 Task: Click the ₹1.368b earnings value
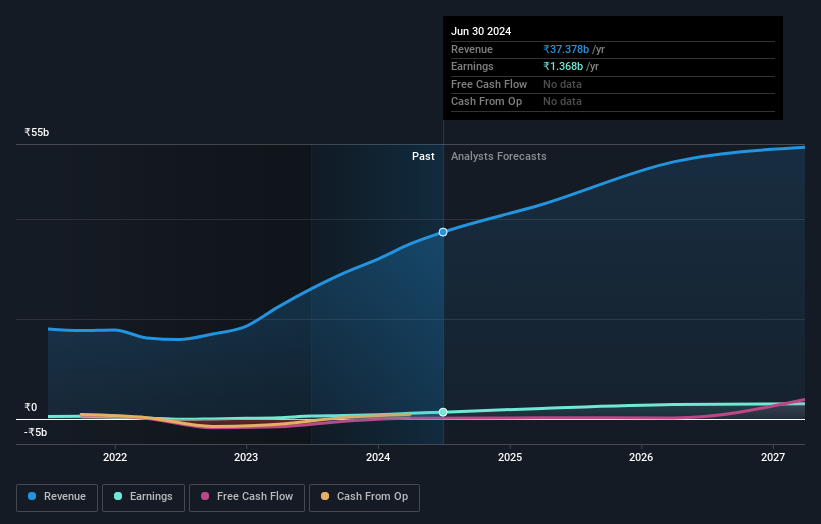pos(563,66)
